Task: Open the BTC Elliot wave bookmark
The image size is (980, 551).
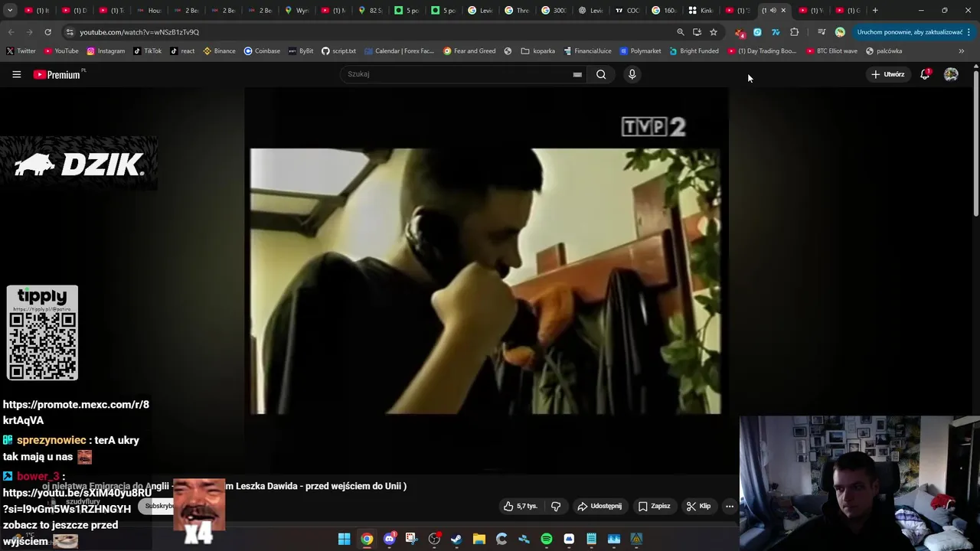Action: [x=831, y=51]
